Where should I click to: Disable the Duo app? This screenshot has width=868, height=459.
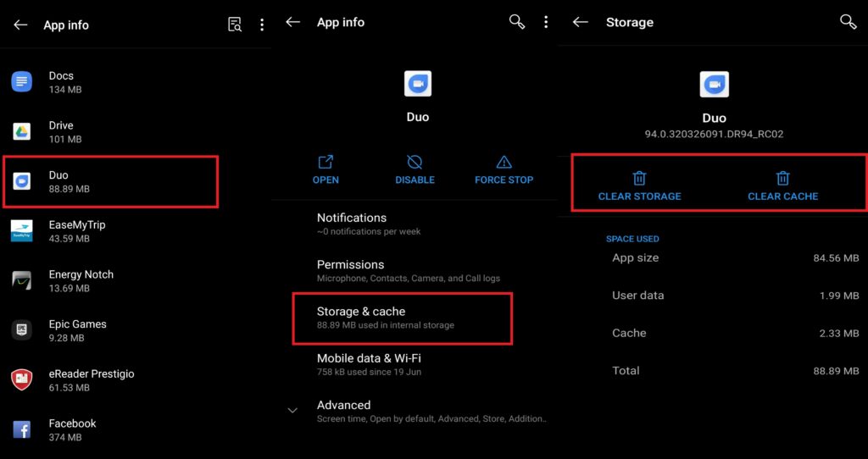point(415,169)
